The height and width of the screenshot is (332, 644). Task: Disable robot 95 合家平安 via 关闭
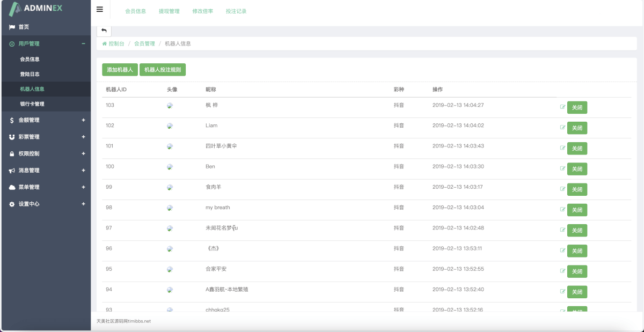coord(577,271)
